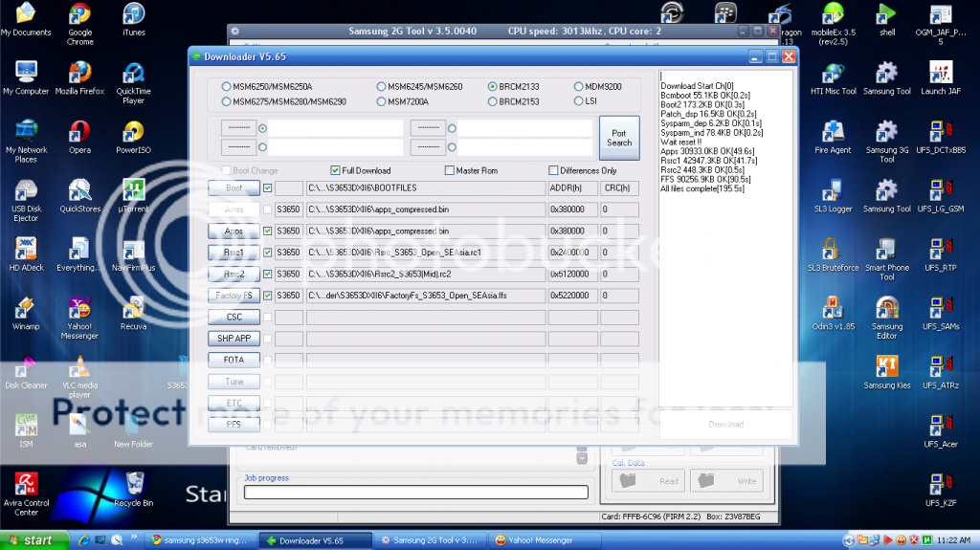Choose MSM6245/MSM6260 chipset option
Viewport: 980px width, 550px height.
(x=381, y=86)
